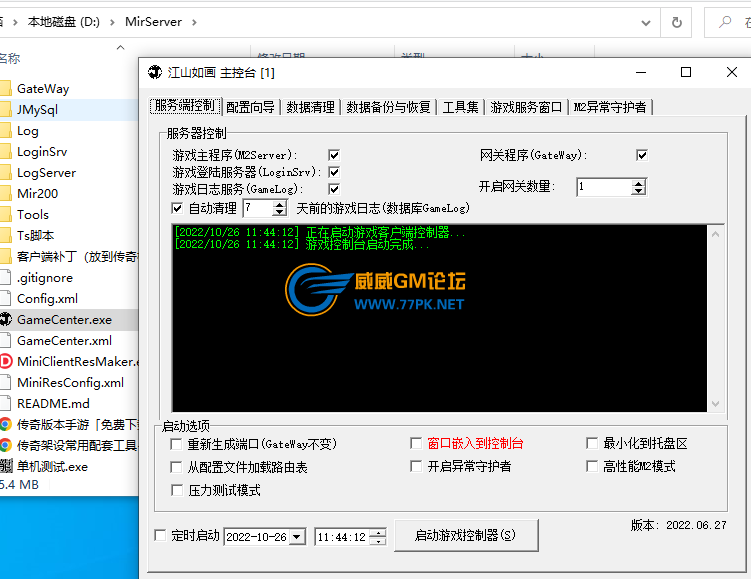This screenshot has width=751, height=579.
Task: Click the 名称 column sort arrow
Action: (x=121, y=47)
